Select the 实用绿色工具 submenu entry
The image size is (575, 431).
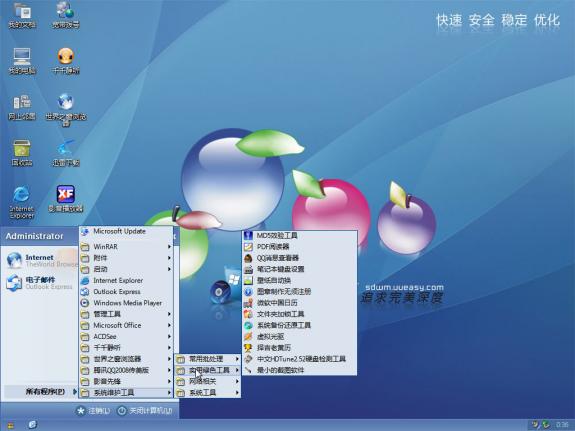(208, 370)
